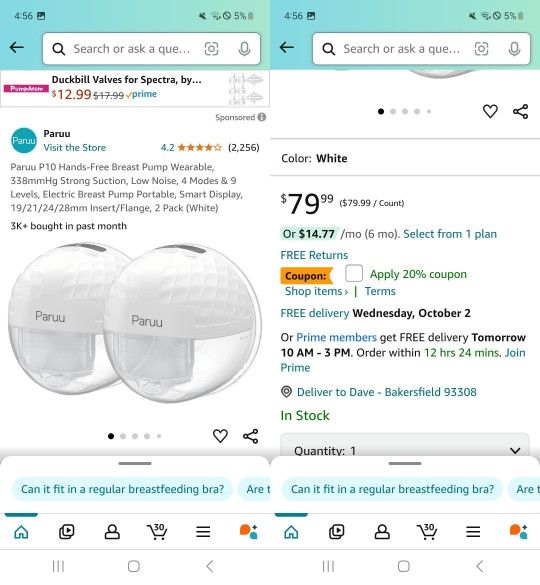Expand the Shop items chevron link

point(316,291)
